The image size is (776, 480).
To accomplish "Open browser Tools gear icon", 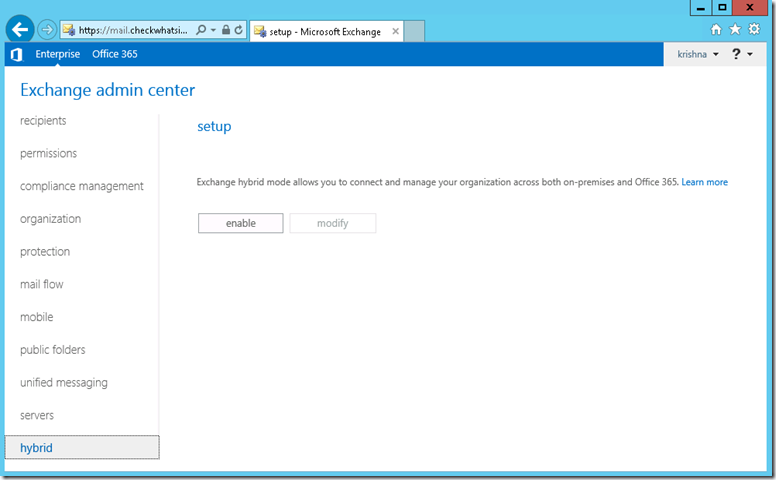I will (x=754, y=29).
